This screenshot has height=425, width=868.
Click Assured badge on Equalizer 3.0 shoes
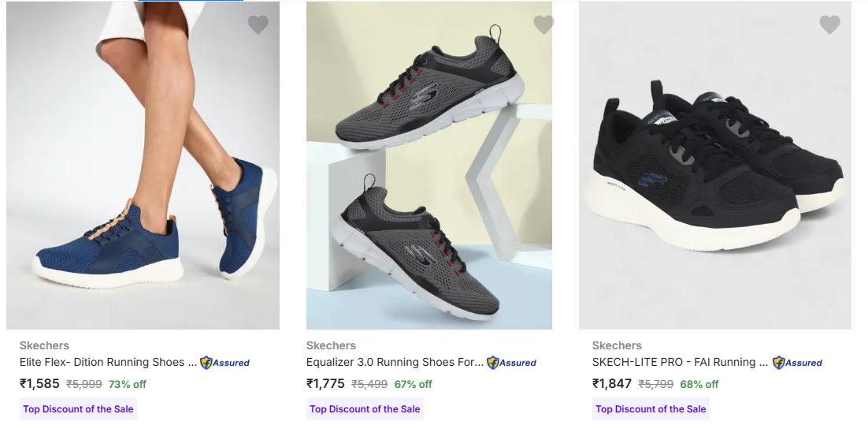click(x=511, y=363)
